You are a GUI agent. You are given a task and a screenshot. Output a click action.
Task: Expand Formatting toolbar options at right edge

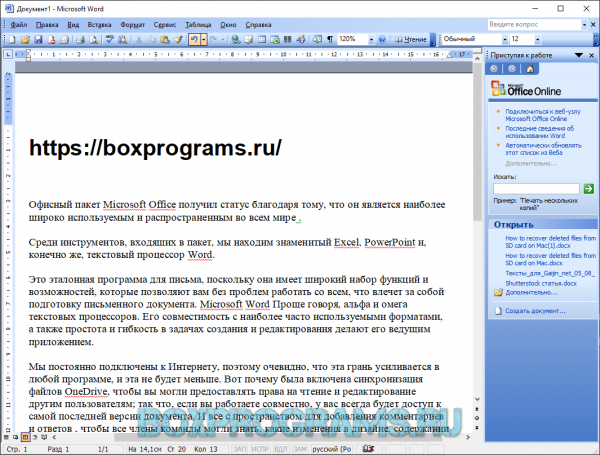click(596, 39)
